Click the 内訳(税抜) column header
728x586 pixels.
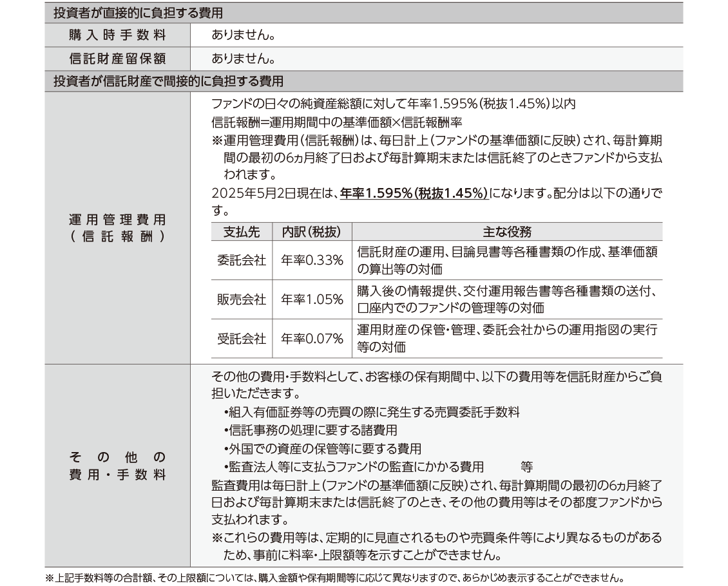tap(312, 232)
